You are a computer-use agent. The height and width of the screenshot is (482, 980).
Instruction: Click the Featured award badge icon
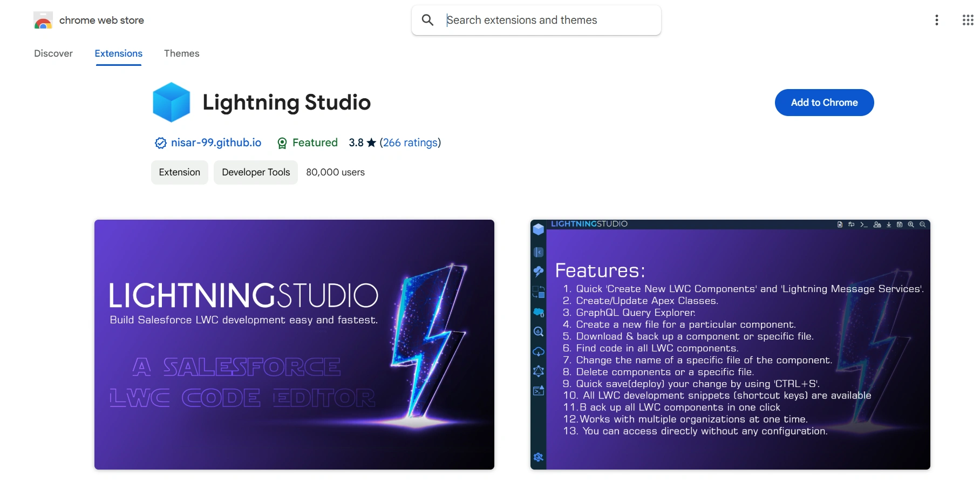282,143
